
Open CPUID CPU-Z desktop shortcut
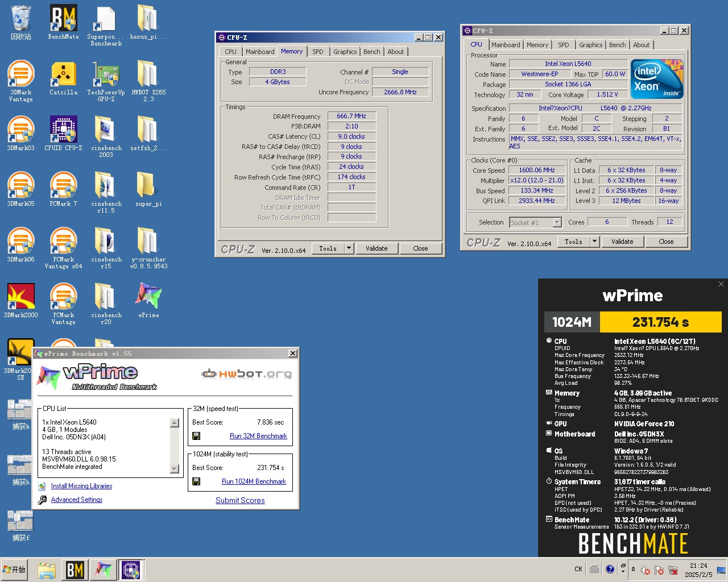click(x=63, y=134)
